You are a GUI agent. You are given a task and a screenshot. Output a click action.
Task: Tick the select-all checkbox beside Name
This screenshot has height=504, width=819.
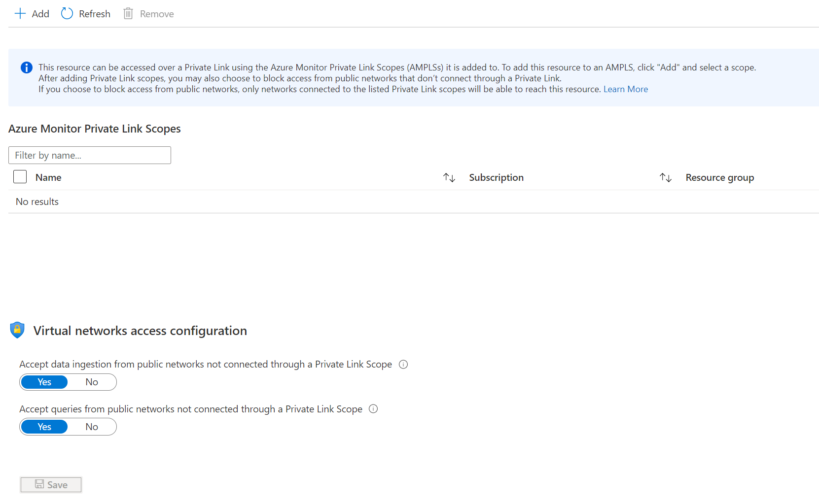[x=20, y=177]
